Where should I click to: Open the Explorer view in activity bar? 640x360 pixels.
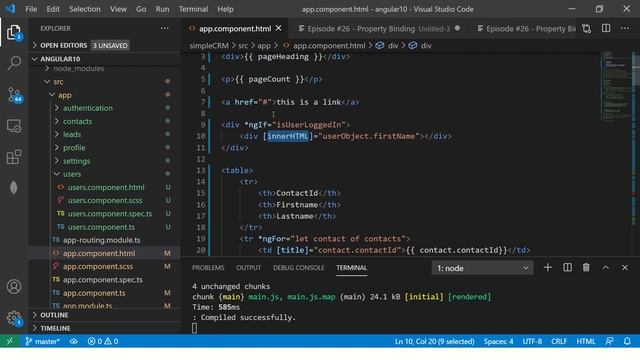[14, 33]
